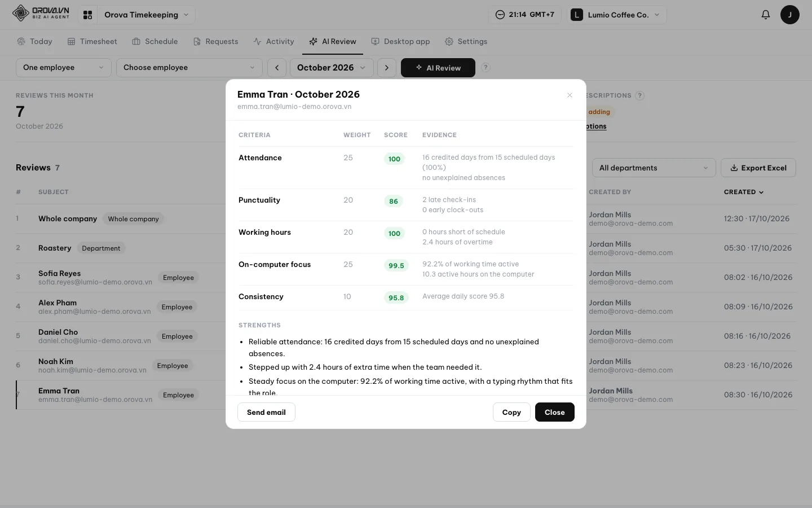The height and width of the screenshot is (508, 812).
Task: Expand the Orova Timekeeping app switcher
Action: tap(146, 15)
